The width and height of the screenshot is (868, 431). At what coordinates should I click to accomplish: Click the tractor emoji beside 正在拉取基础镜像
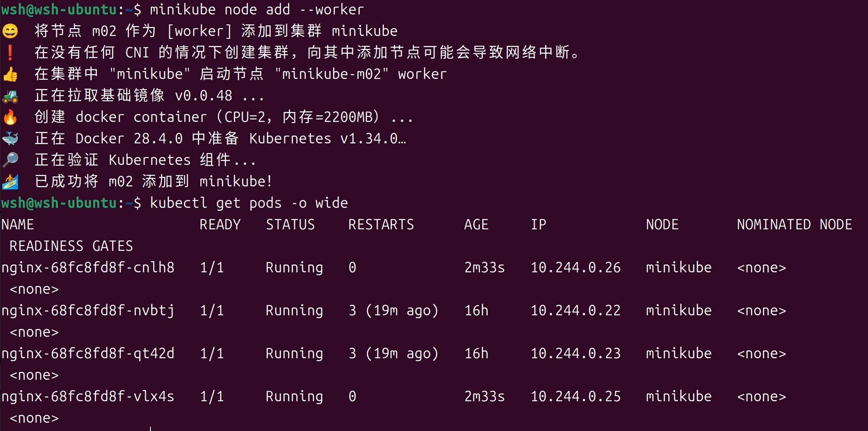pyautogui.click(x=10, y=95)
